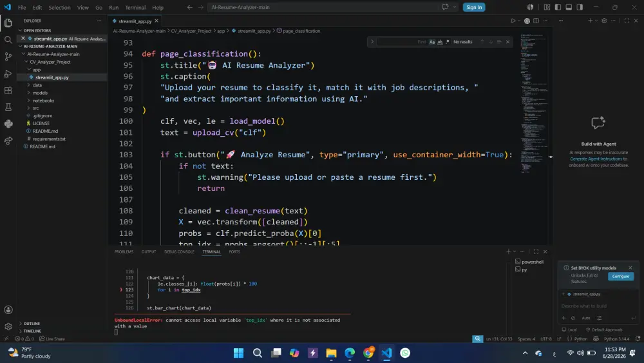This screenshot has width=644, height=363.
Task: Open the AI assistant icon beside run button
Action: click(527, 21)
